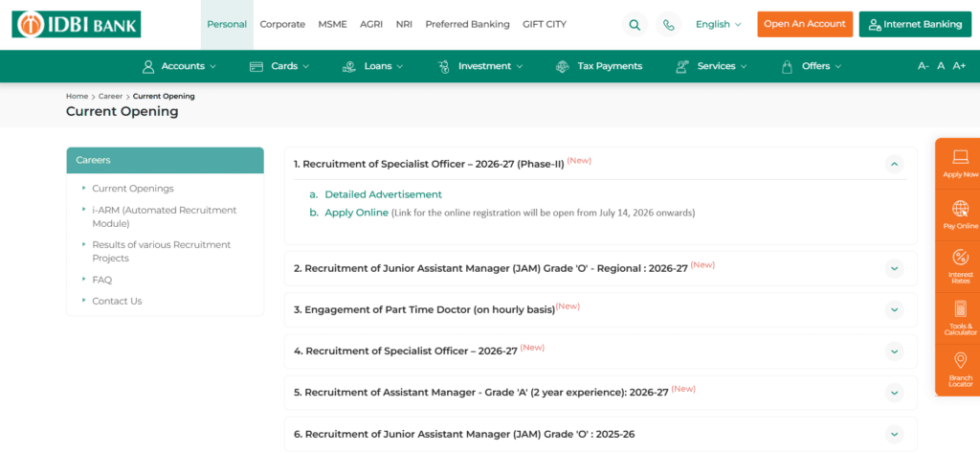Go to Home in the breadcrumb
This screenshot has width=980, height=453.
click(77, 97)
